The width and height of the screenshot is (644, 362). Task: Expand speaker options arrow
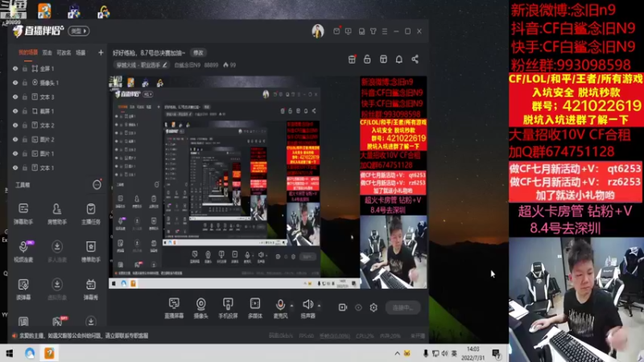(319, 306)
